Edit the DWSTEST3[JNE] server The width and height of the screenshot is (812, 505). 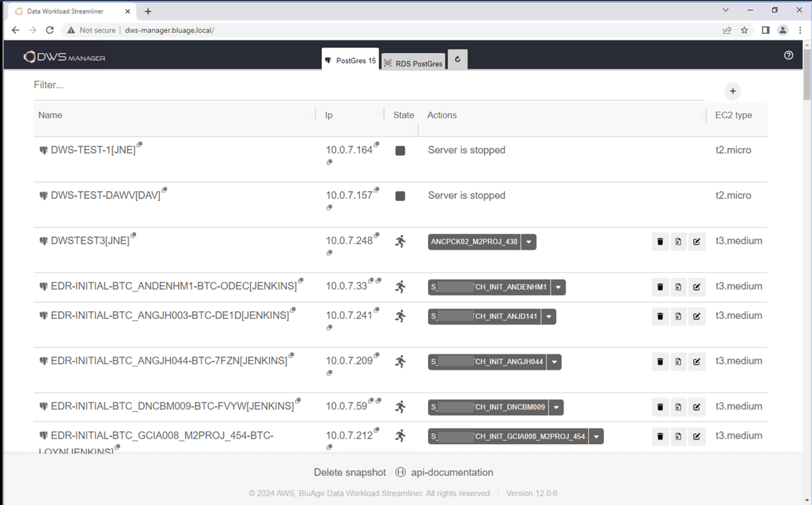pos(697,241)
